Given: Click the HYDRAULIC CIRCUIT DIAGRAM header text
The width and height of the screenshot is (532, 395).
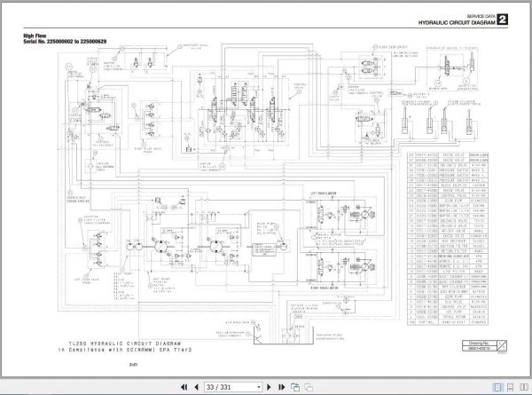Looking at the screenshot, I should coord(457,23).
